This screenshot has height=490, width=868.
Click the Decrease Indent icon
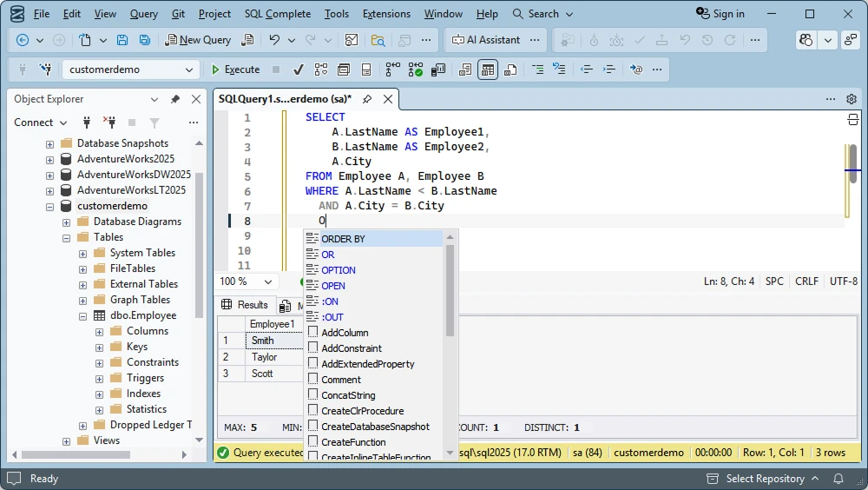[x=587, y=70]
